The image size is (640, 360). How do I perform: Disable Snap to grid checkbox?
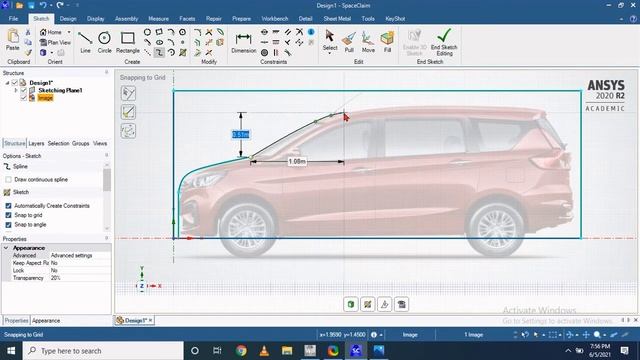8,215
